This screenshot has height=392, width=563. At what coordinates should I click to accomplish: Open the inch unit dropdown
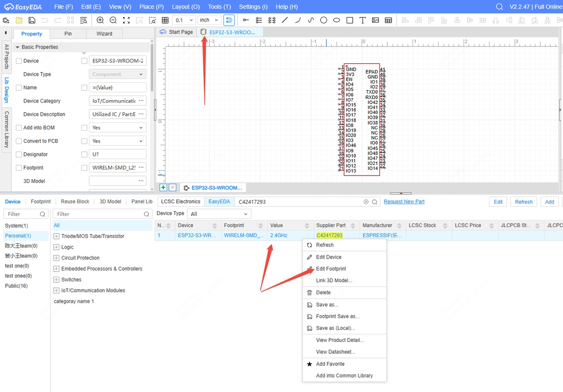tap(209, 20)
